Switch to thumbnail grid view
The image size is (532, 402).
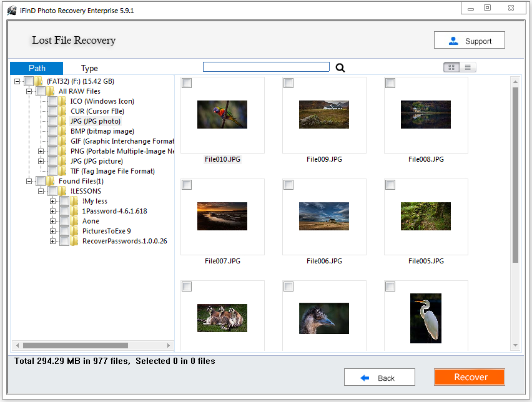[x=451, y=67]
